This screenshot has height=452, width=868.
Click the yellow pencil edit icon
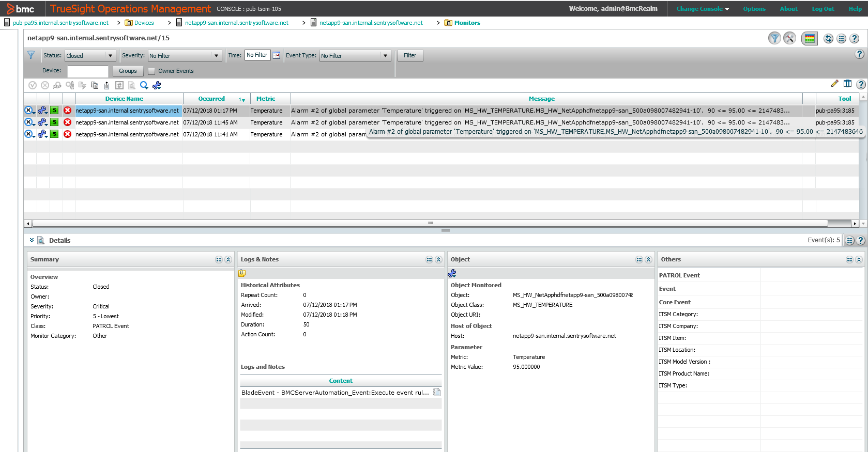tap(834, 84)
